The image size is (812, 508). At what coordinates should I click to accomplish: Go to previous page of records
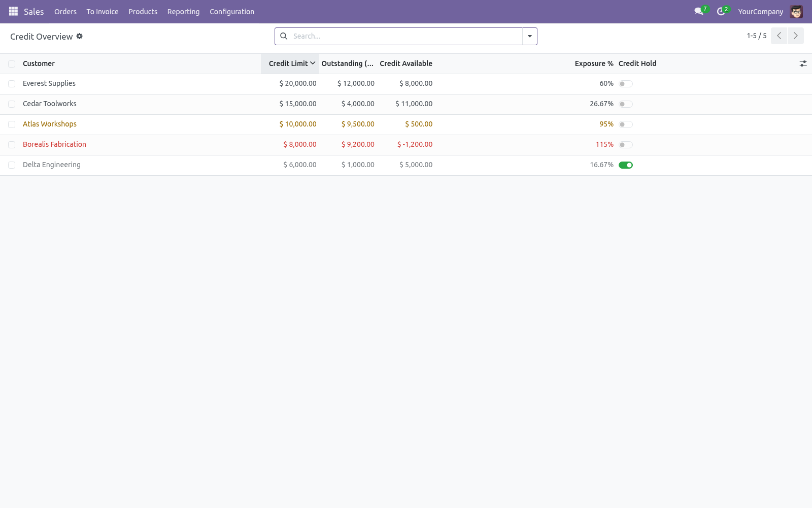pyautogui.click(x=779, y=36)
